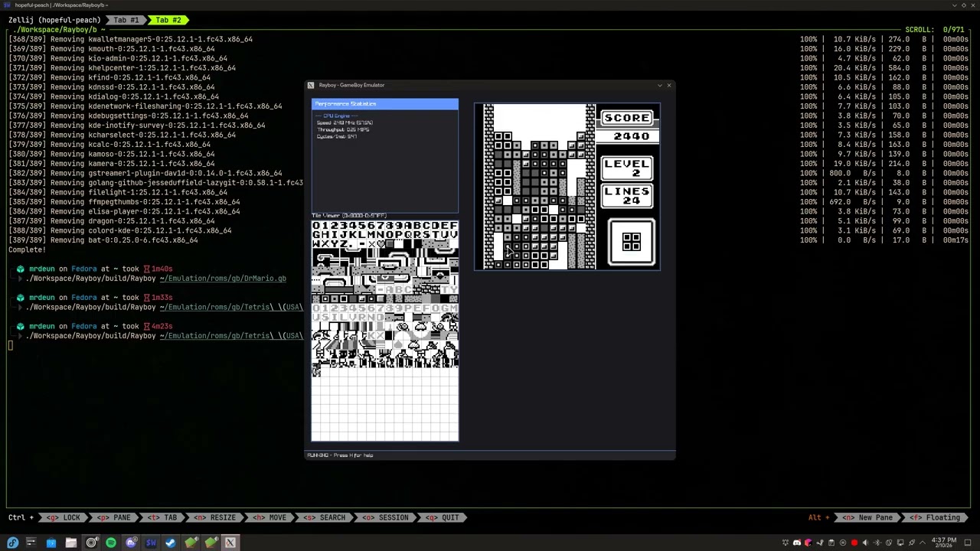Click the Performance Statistics panel header
This screenshot has width=980, height=551.
(x=385, y=103)
